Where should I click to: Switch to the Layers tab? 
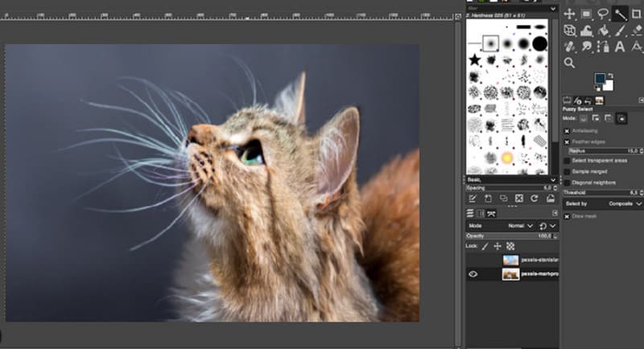coord(470,213)
